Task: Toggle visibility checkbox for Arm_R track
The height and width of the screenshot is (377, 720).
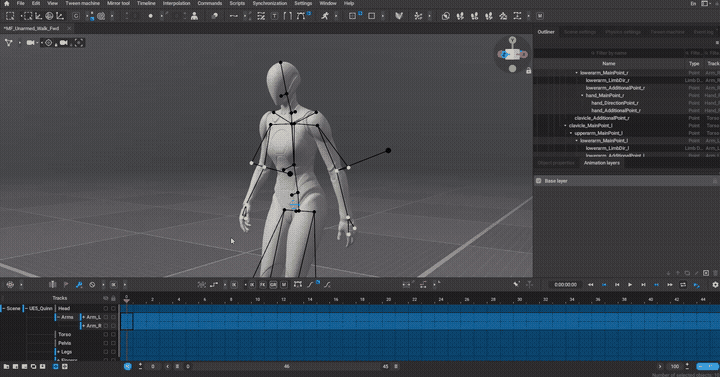Action: pos(106,326)
